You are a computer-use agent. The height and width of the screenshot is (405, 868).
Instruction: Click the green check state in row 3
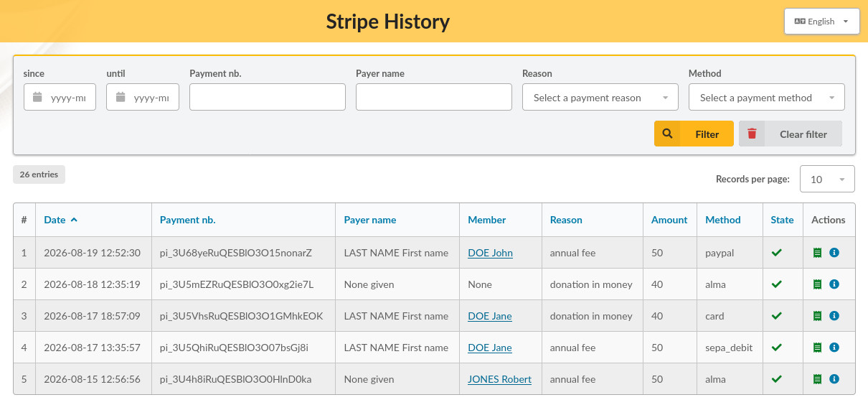point(776,316)
